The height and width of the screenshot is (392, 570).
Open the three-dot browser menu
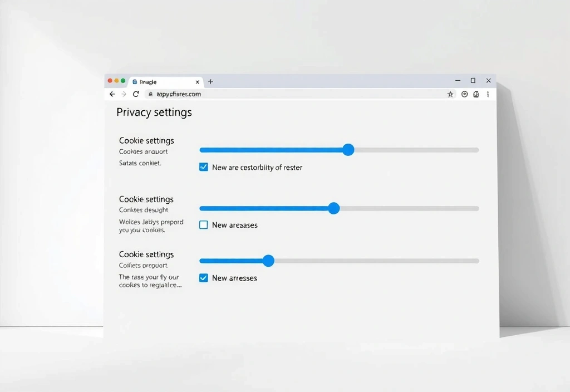click(488, 94)
